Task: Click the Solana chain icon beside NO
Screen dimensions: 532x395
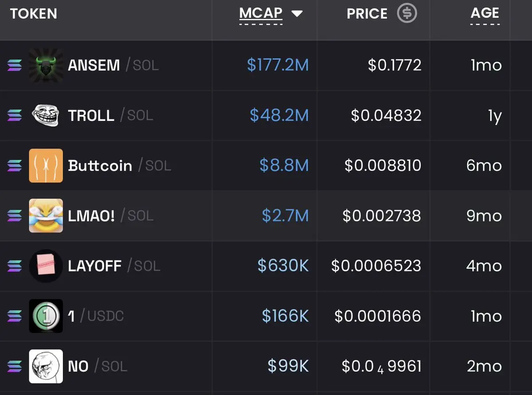Action: tap(14, 367)
